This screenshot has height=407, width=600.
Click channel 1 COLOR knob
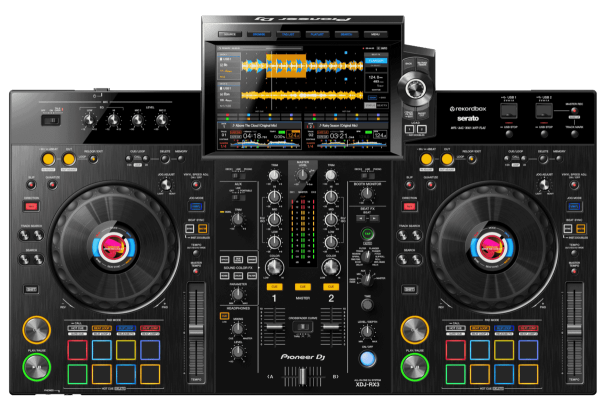pos(274,268)
